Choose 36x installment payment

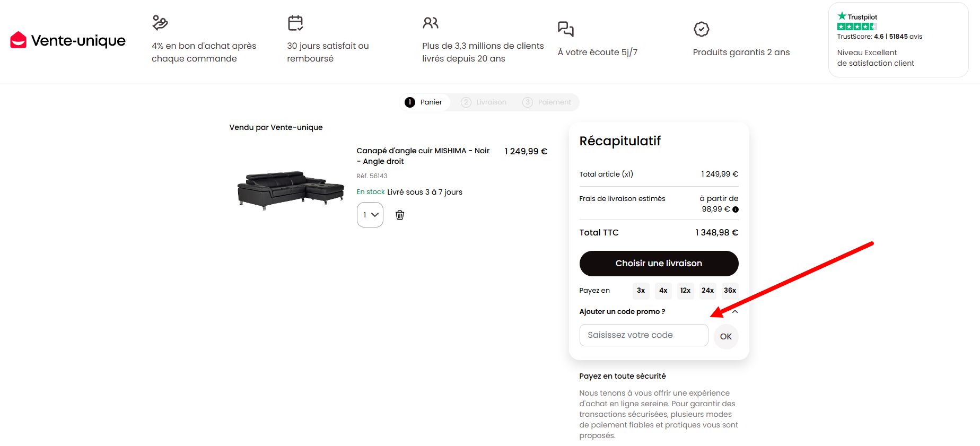click(730, 291)
